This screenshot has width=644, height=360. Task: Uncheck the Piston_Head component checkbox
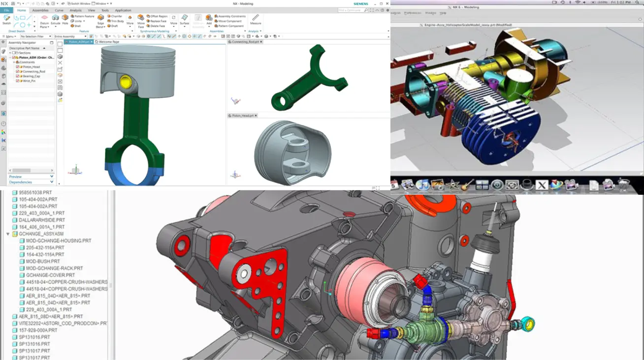(18, 67)
